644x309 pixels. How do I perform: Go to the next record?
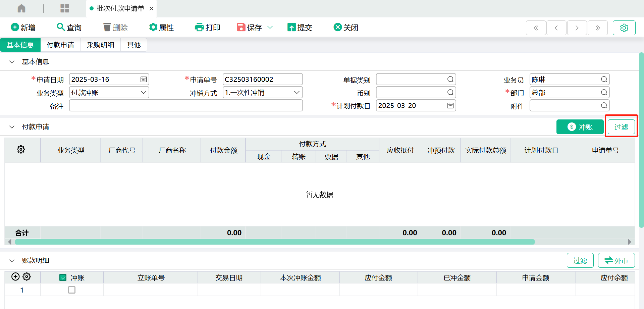577,28
